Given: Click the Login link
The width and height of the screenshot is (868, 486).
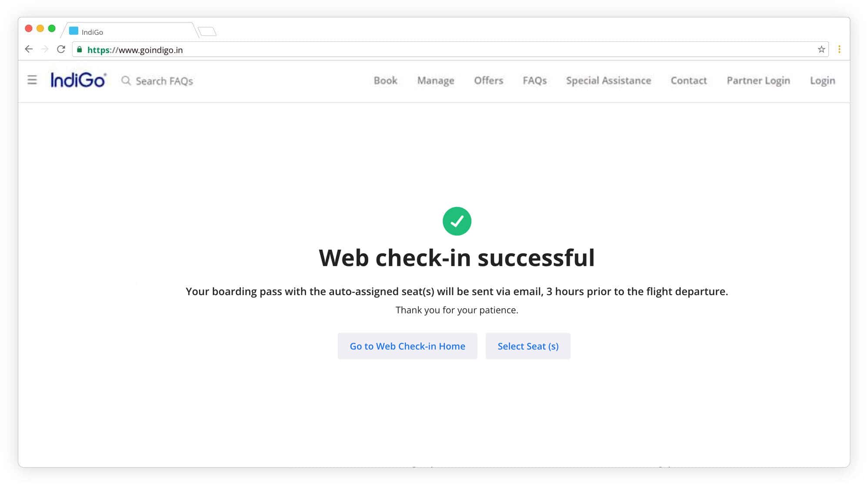Looking at the screenshot, I should [822, 81].
